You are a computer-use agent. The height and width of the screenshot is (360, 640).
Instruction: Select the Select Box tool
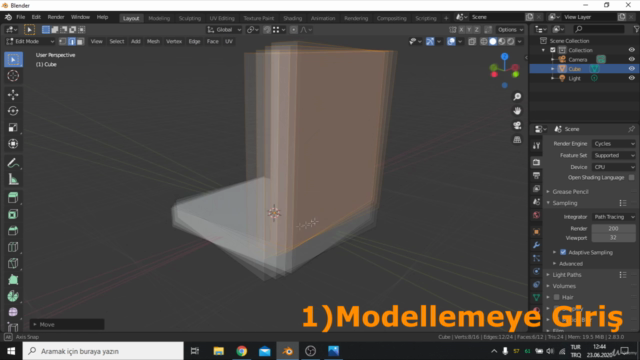coord(13,60)
